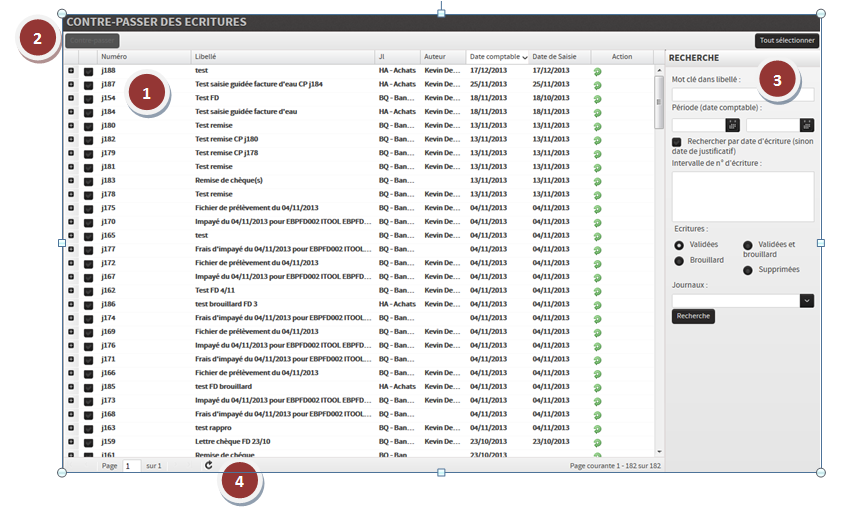Click the green action icon in row j165
850x521 pixels.
pos(597,236)
